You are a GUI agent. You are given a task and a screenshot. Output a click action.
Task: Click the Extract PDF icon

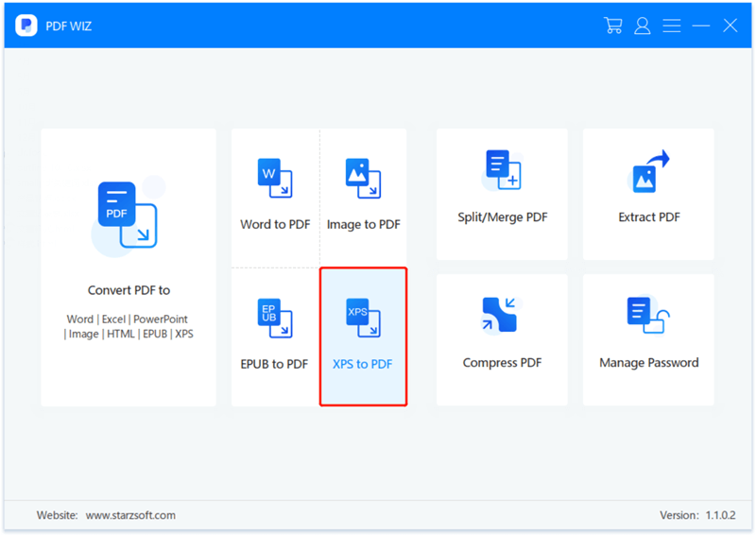point(649,171)
